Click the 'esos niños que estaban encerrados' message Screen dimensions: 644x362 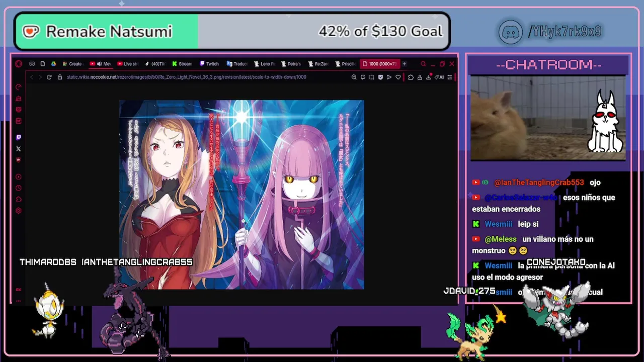(543, 203)
